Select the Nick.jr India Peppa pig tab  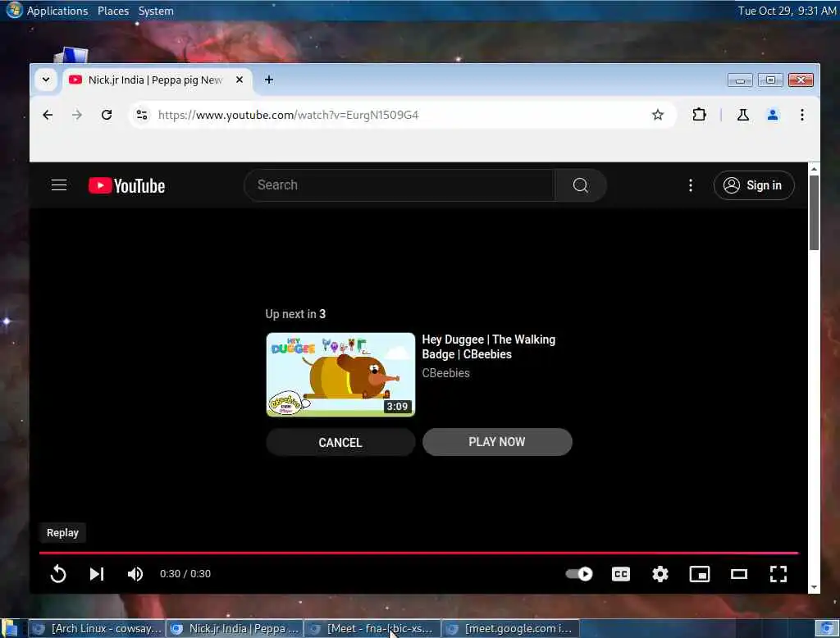tap(155, 80)
